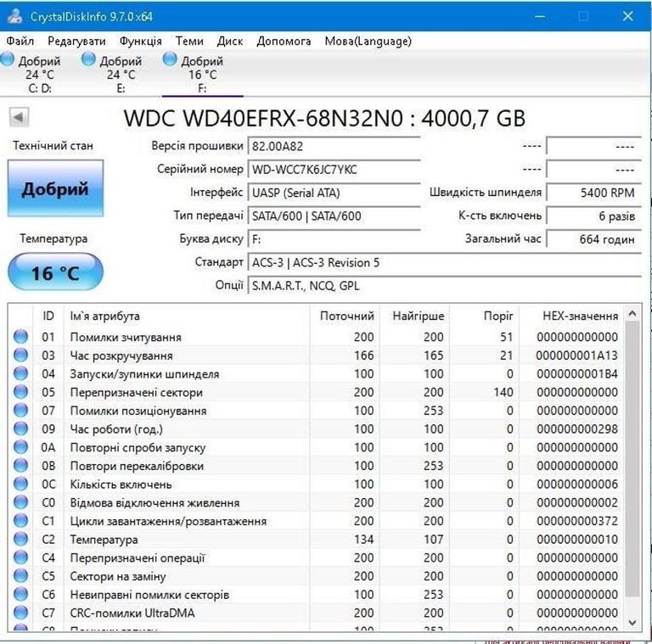Click status orb of attribute 03 row
Image resolution: width=652 pixels, height=644 pixels.
click(20, 355)
